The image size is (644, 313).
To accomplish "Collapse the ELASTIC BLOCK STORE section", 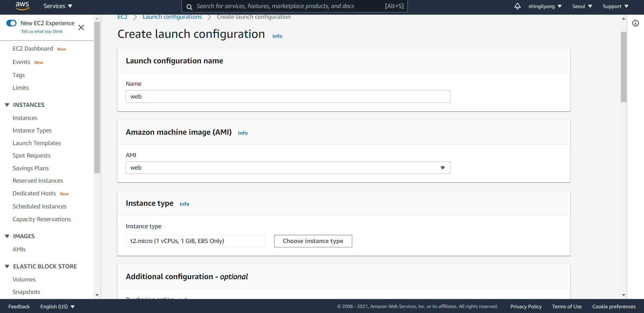I will tap(7, 266).
